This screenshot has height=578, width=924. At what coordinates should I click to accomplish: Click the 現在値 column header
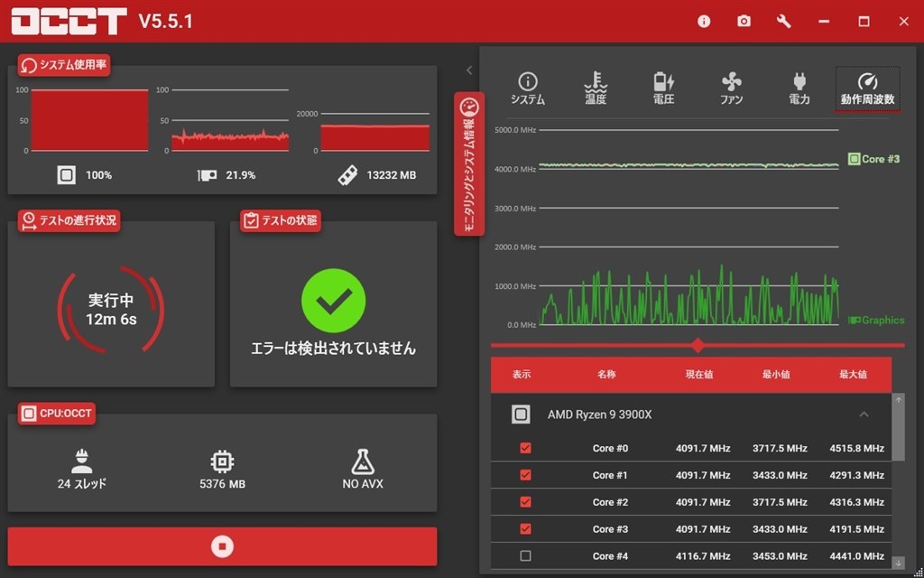coord(699,375)
